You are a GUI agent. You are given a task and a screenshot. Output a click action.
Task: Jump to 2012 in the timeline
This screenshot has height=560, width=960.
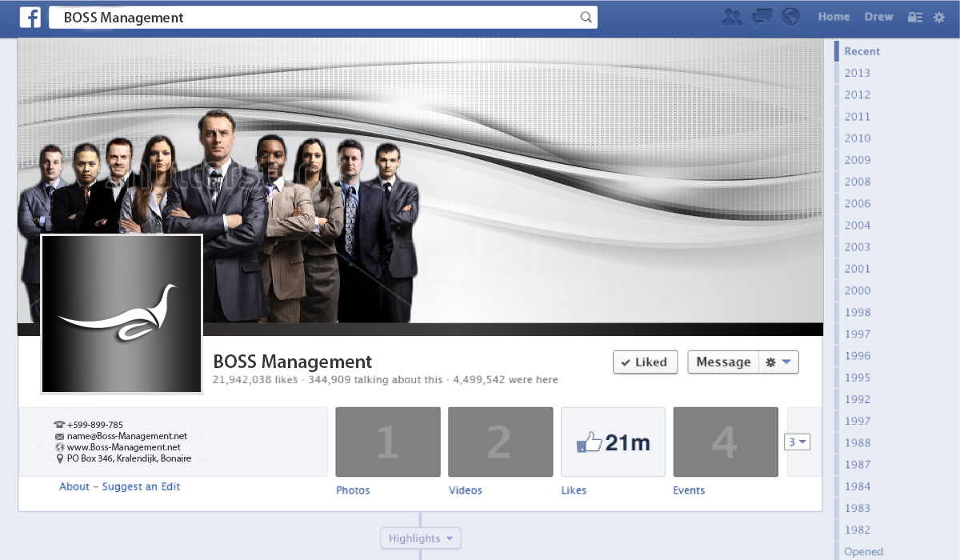click(x=857, y=94)
